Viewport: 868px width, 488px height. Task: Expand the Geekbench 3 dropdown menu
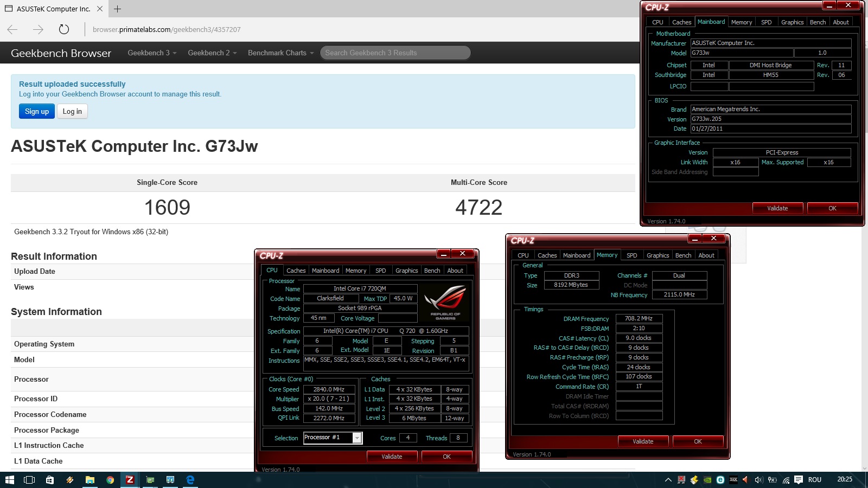point(152,53)
